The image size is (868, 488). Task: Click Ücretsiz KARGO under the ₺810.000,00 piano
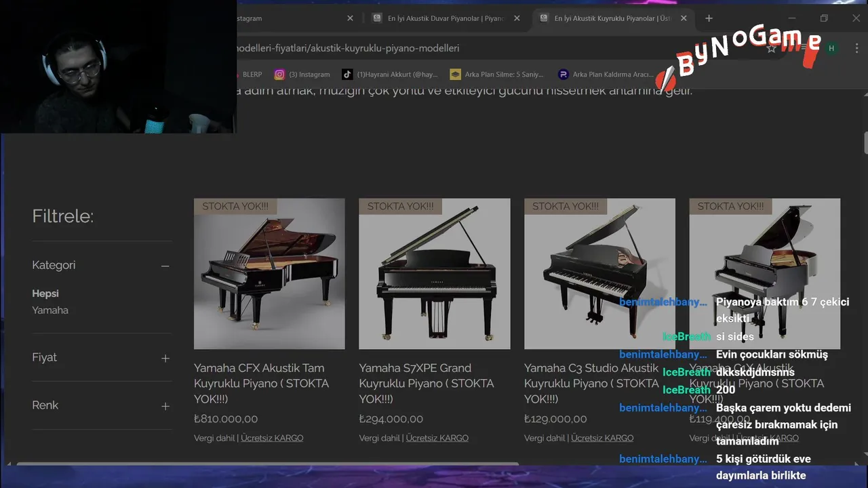[272, 439]
